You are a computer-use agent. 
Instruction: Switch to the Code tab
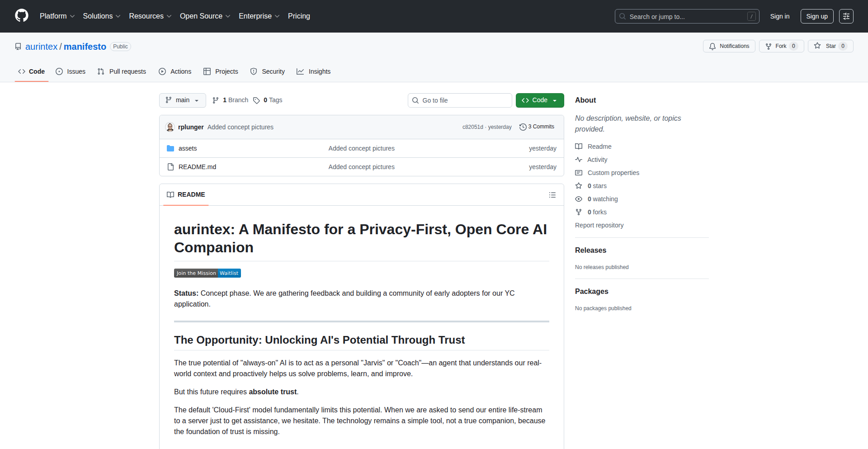pos(32,71)
